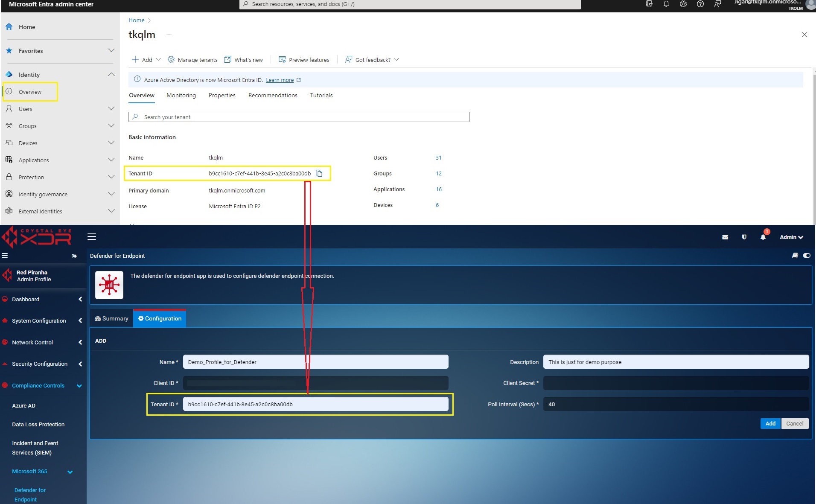Toggle the Defender for Endpoint switch
Image resolution: width=816 pixels, height=504 pixels.
(807, 256)
